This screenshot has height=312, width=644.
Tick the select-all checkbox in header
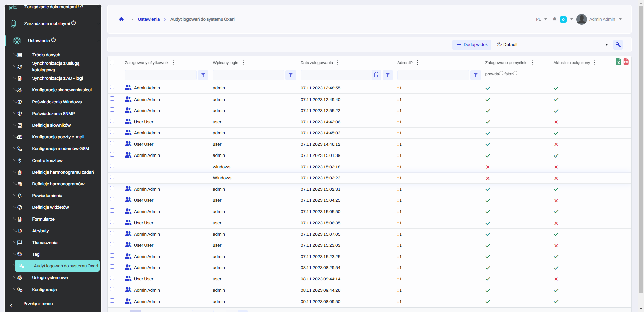[x=112, y=62]
